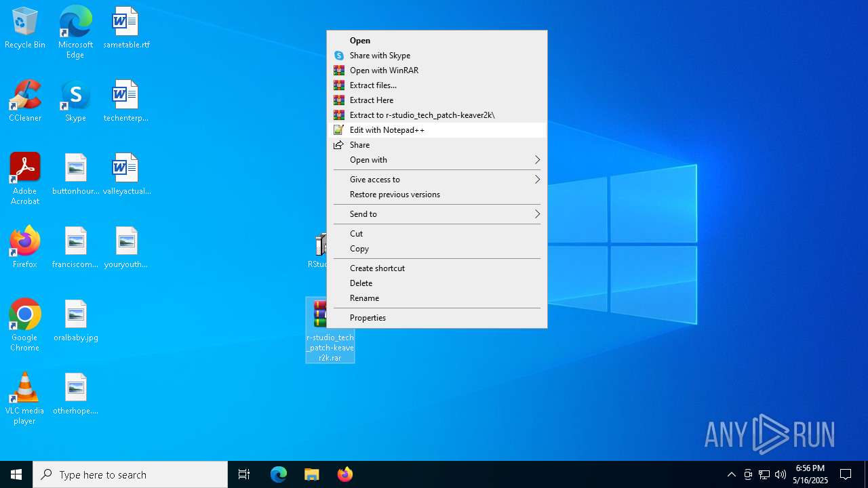Choose Create shortcut
868x488 pixels.
pos(437,268)
